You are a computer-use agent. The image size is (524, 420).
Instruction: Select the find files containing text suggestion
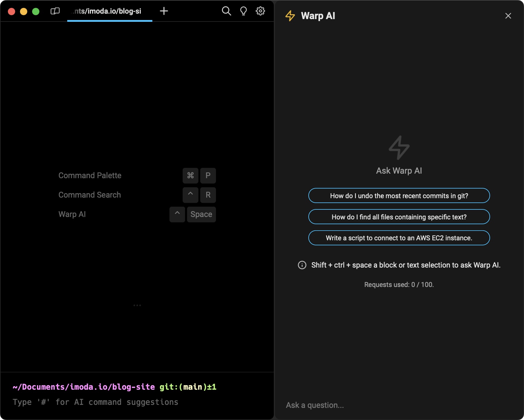(399, 217)
